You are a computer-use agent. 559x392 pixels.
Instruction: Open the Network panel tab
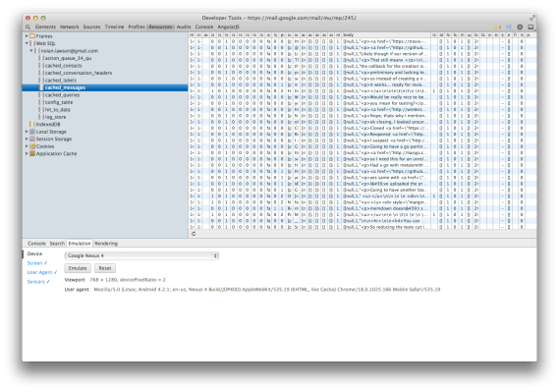70,27
